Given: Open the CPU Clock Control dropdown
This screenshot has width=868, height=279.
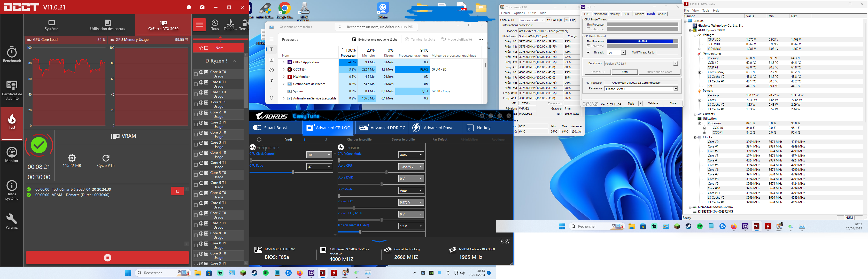Looking at the screenshot, I should point(319,155).
